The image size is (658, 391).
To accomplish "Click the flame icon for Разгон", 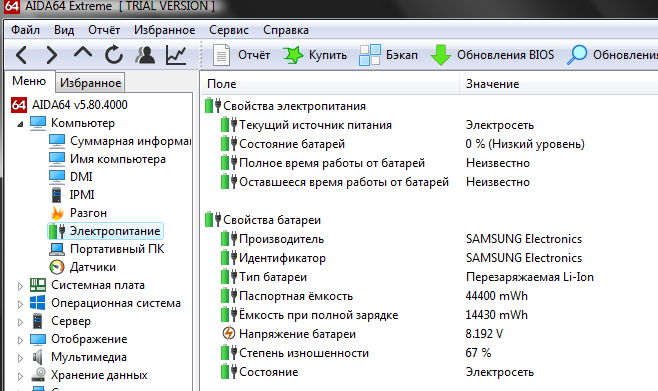I will tap(57, 213).
